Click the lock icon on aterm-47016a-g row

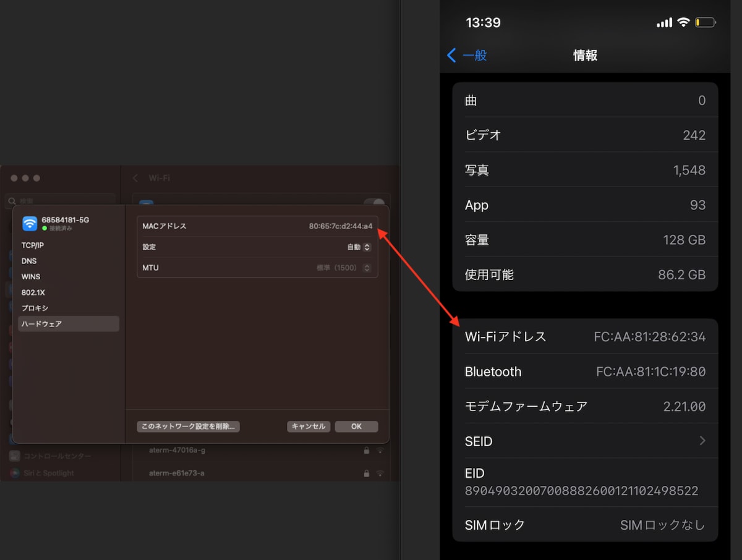[x=367, y=451]
